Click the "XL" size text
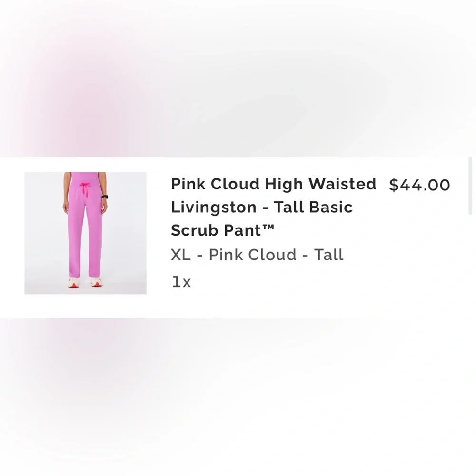The image size is (476, 476). point(181,255)
